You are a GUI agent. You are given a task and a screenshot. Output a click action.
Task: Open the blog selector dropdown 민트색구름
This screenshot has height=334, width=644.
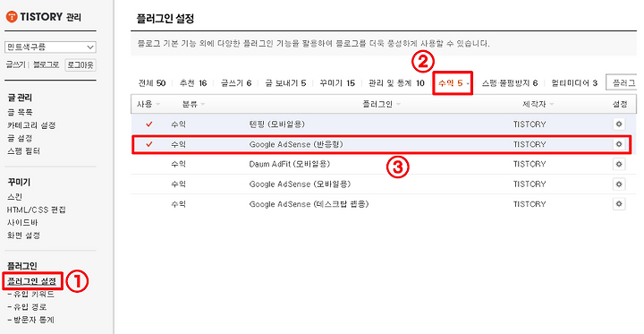pos(50,47)
